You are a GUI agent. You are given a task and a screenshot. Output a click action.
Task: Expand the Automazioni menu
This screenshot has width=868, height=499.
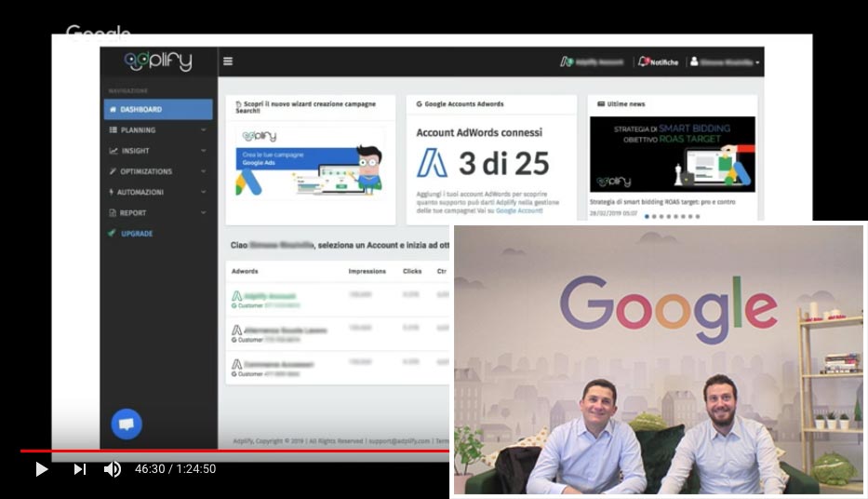(158, 192)
